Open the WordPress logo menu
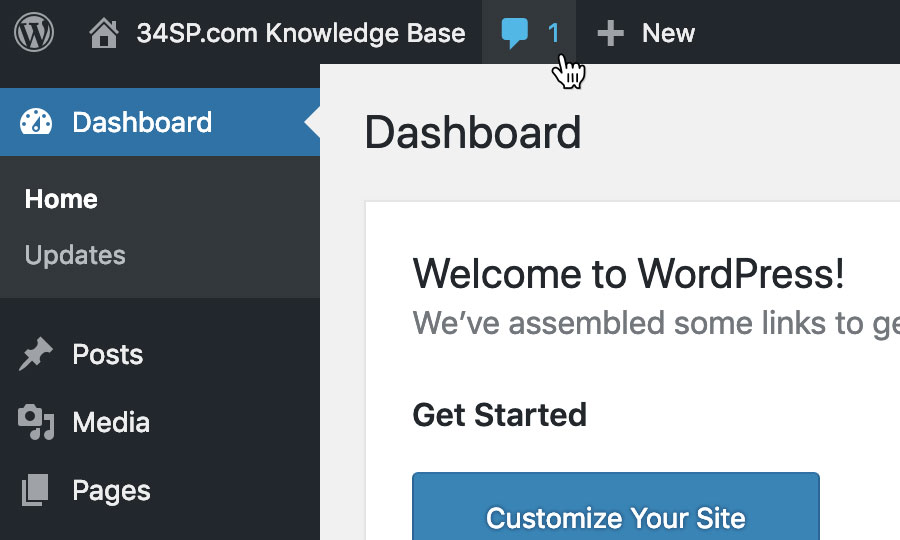 coord(34,33)
